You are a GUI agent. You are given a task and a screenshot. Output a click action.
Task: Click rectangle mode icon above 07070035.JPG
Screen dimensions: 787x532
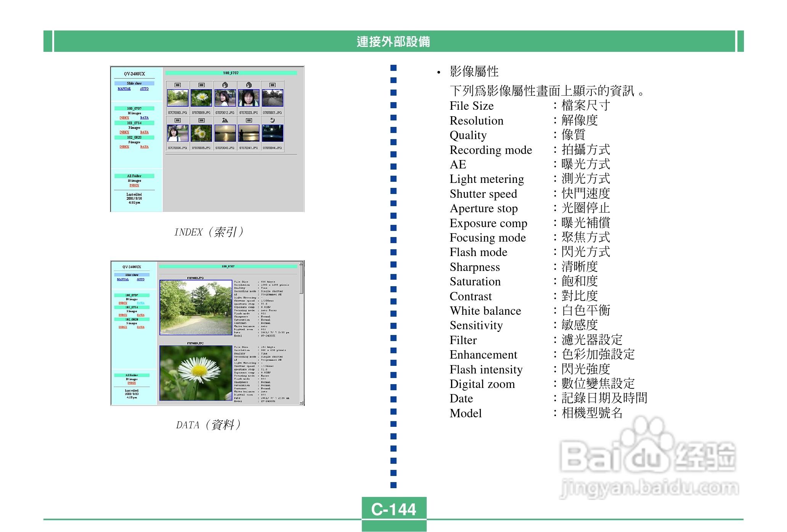coord(201,120)
